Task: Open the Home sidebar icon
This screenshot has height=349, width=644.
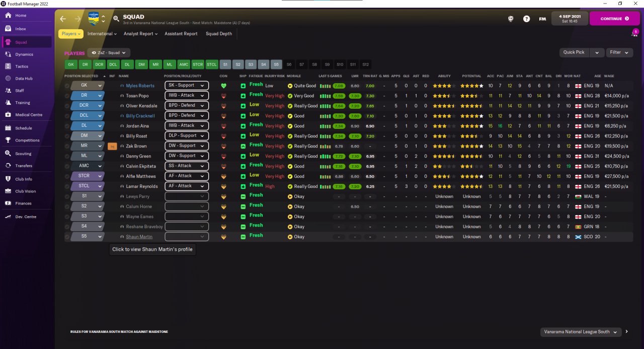Action: click(x=8, y=16)
